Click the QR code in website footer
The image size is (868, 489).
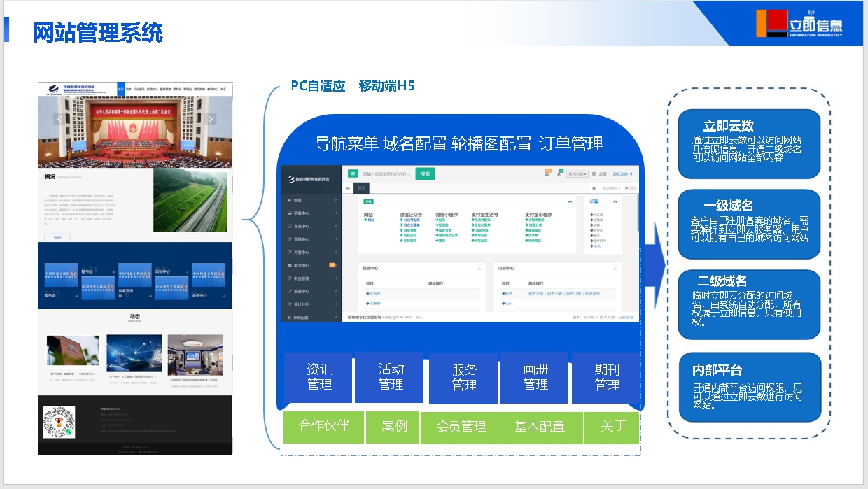pos(59,422)
